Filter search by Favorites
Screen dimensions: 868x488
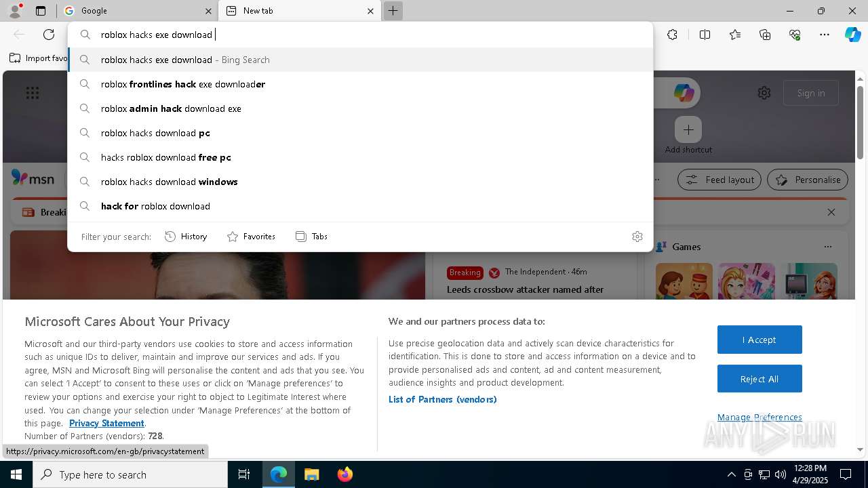(251, 237)
